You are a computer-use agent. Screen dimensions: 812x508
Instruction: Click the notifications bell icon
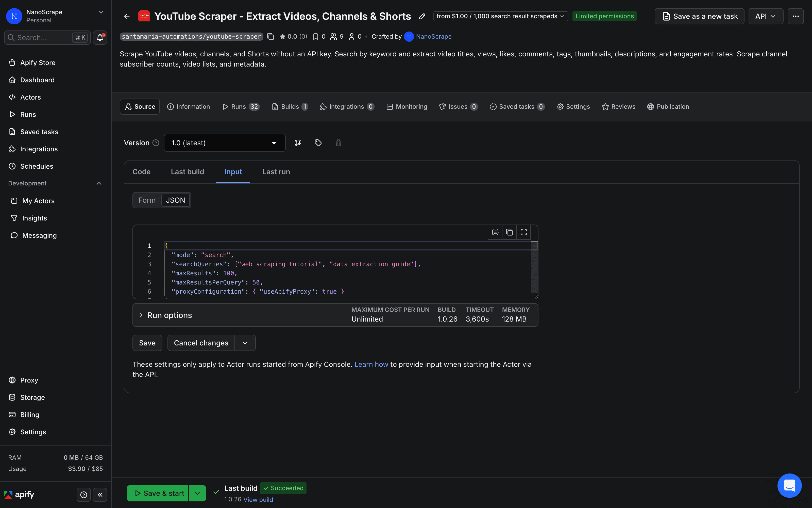(100, 37)
